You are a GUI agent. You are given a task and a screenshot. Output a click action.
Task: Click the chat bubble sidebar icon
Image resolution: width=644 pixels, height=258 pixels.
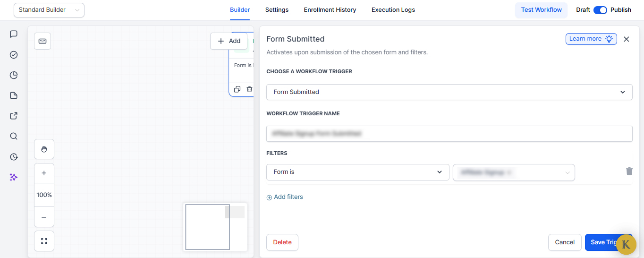coord(14,34)
